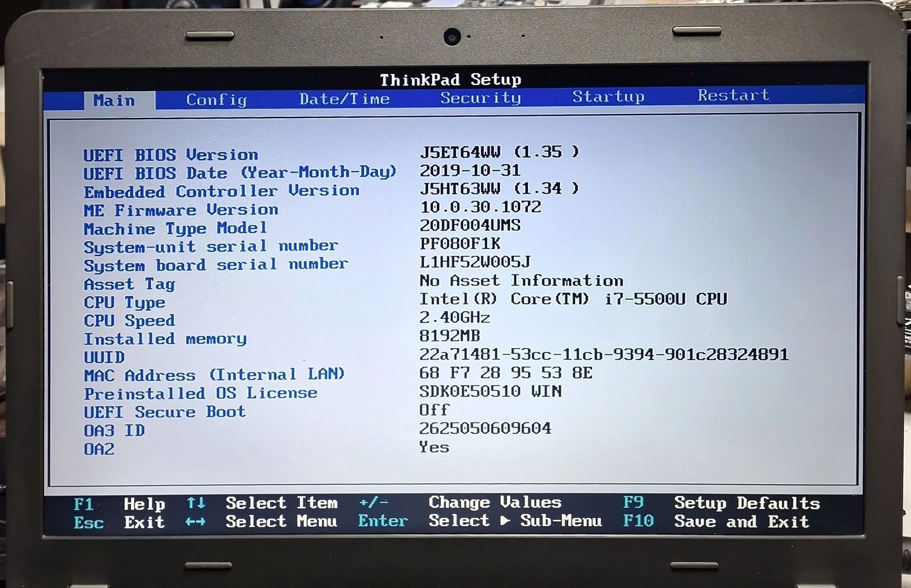Click the F1 key hint
Screen dimensions: 911x588
[84, 504]
